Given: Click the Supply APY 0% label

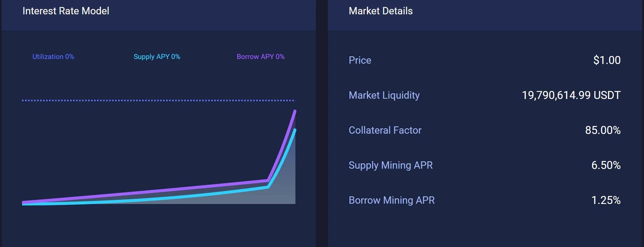Looking at the screenshot, I should click(x=157, y=57).
